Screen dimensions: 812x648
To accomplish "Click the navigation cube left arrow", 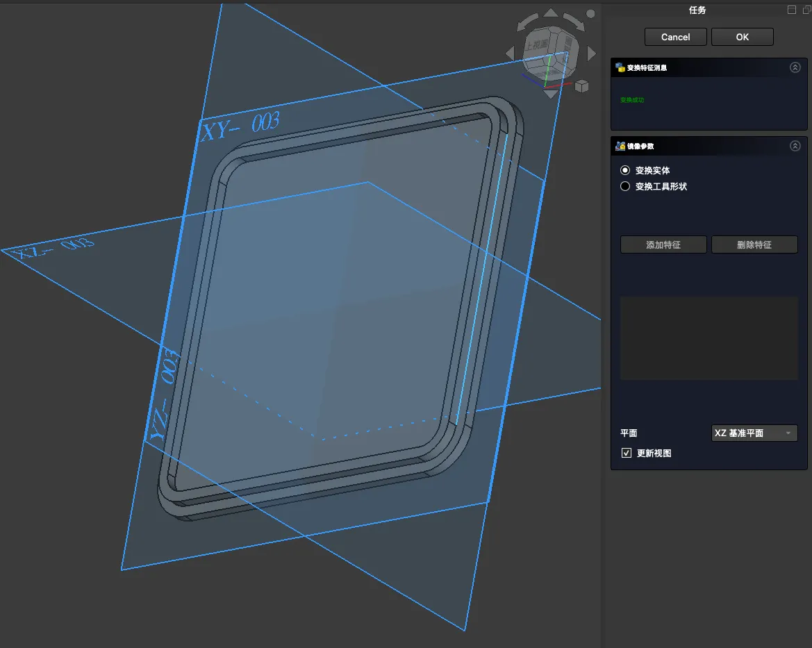I will point(510,53).
